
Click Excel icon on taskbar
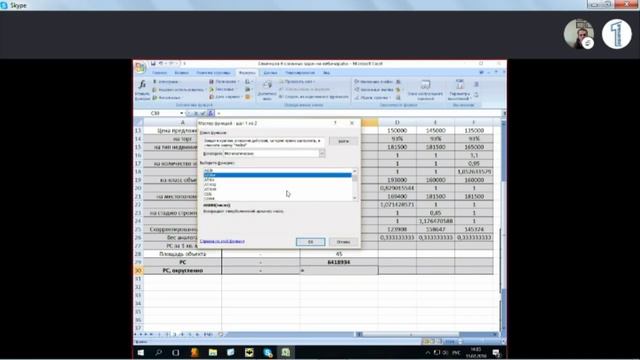click(x=286, y=353)
